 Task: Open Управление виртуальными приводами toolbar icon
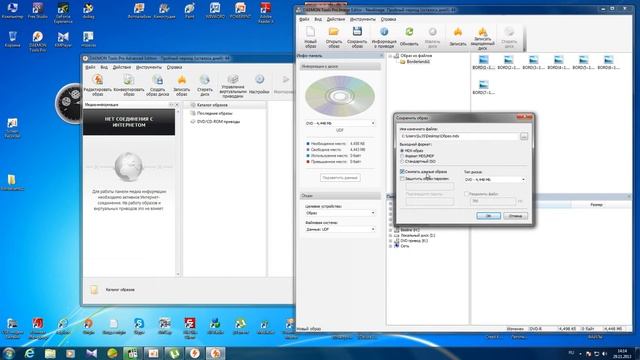(x=233, y=86)
